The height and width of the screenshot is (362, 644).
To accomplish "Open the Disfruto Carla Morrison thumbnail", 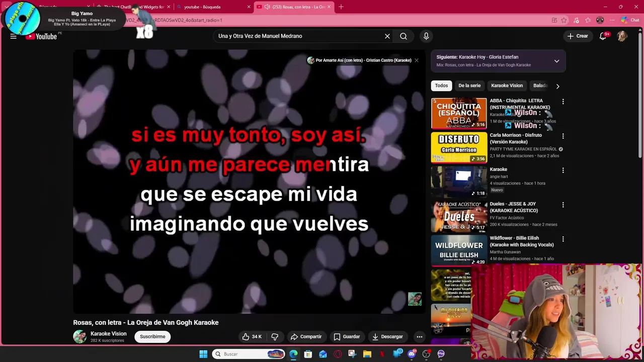I will pyautogui.click(x=459, y=147).
